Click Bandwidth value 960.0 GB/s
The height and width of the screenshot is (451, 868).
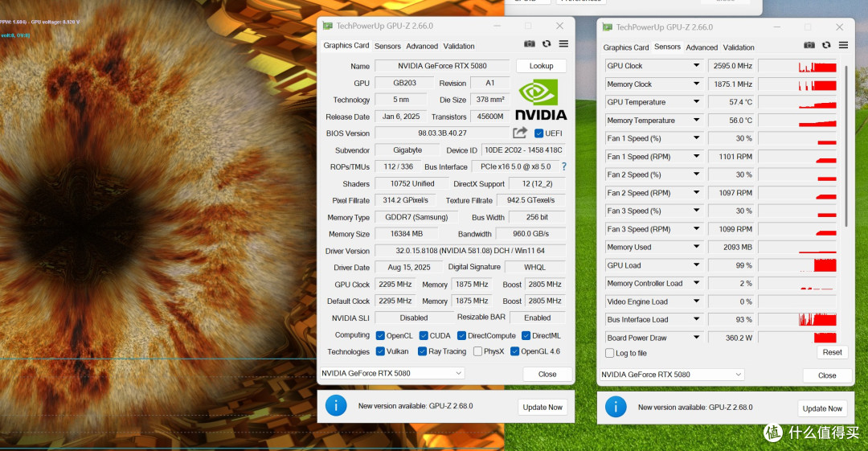[530, 234]
